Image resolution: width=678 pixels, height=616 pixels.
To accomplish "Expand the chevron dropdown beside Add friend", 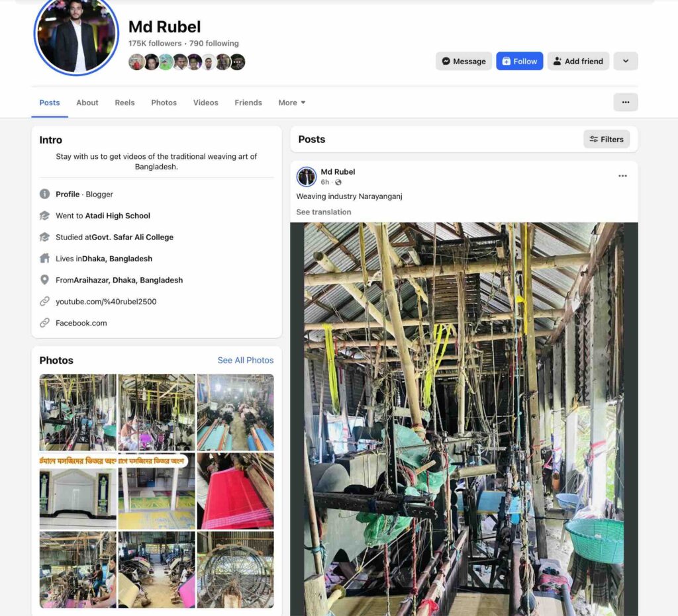I will [625, 61].
